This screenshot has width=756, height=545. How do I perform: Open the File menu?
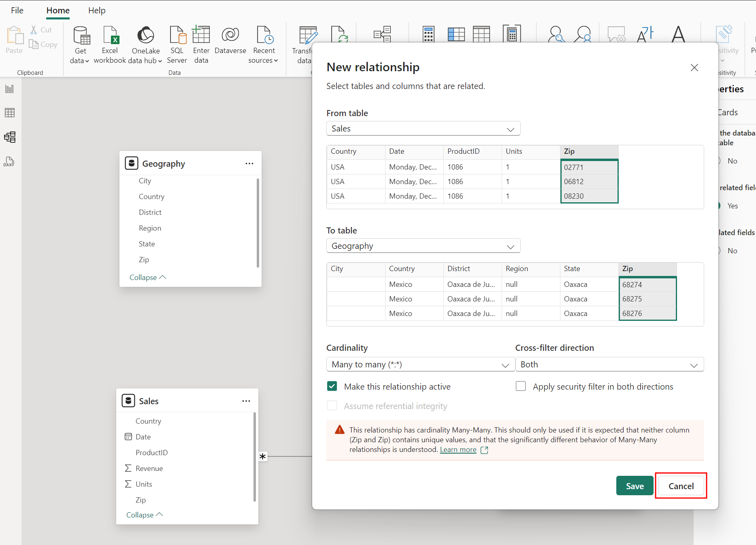pyautogui.click(x=17, y=11)
